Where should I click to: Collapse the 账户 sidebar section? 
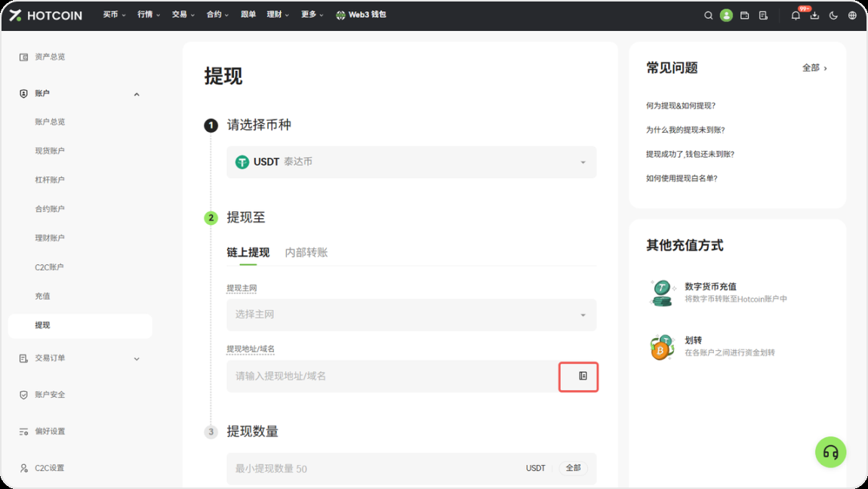[137, 94]
